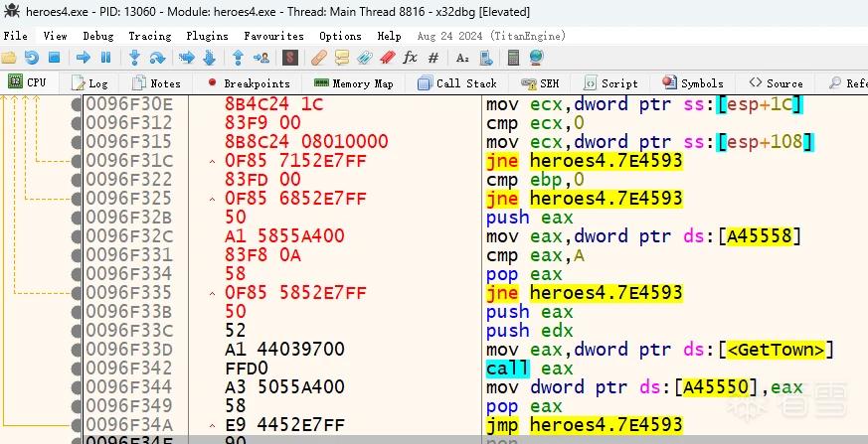The image size is (868, 444).
Task: Open the View menu
Action: 56,36
